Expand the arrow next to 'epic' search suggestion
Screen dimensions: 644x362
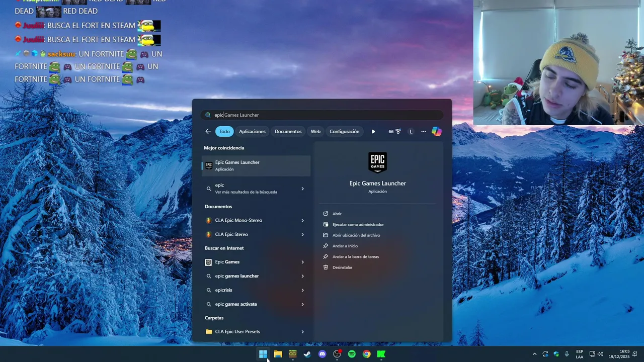(302, 189)
